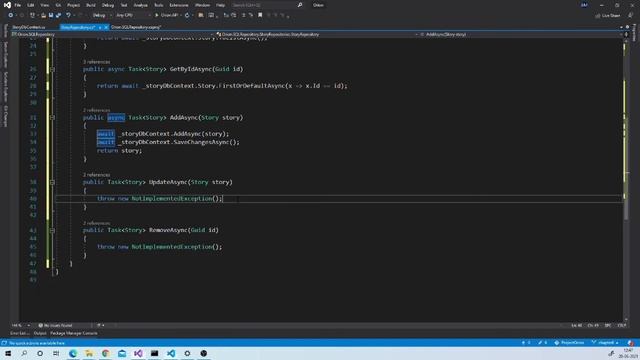Click the feedback icon next to Live Share

click(630, 16)
